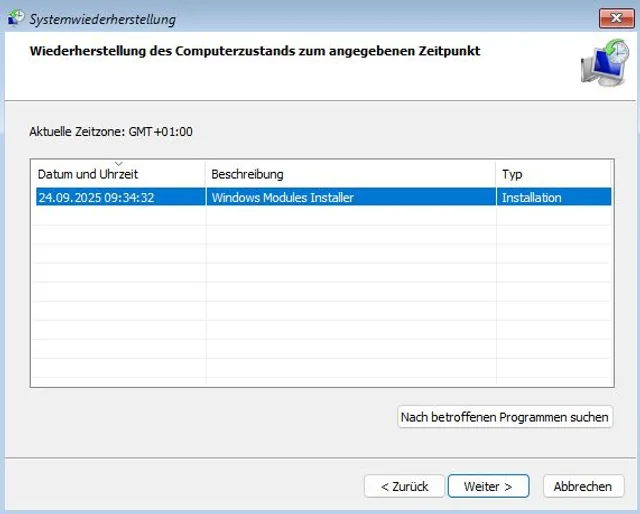Click the Systemwiederherstellung title bar icon
Viewport: 640px width, 514px height.
pyautogui.click(x=14, y=19)
